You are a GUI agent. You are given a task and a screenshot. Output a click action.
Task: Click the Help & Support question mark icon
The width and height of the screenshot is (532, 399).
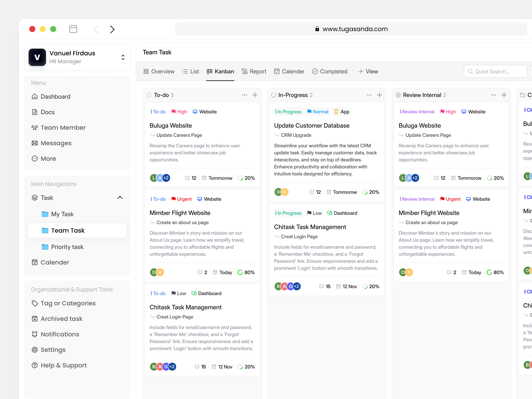coord(35,365)
